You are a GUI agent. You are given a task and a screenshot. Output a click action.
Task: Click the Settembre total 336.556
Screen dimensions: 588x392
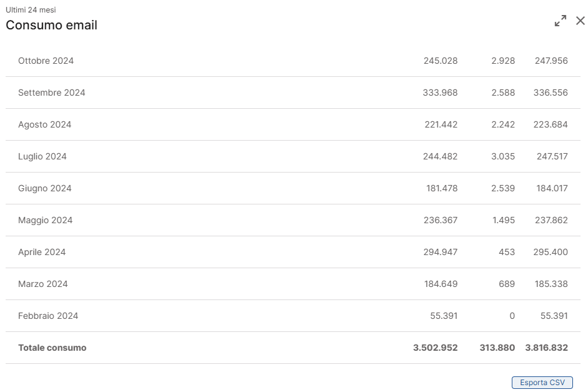[x=551, y=93]
